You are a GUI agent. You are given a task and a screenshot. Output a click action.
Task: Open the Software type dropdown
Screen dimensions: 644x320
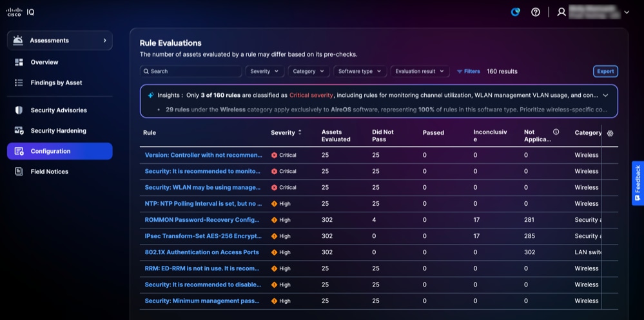pos(360,71)
